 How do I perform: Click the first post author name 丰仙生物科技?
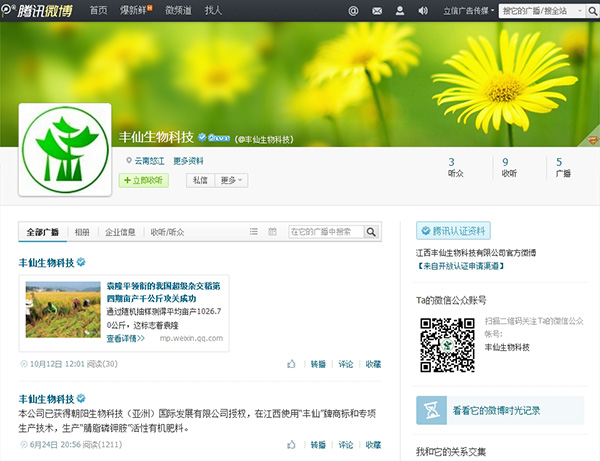46,263
